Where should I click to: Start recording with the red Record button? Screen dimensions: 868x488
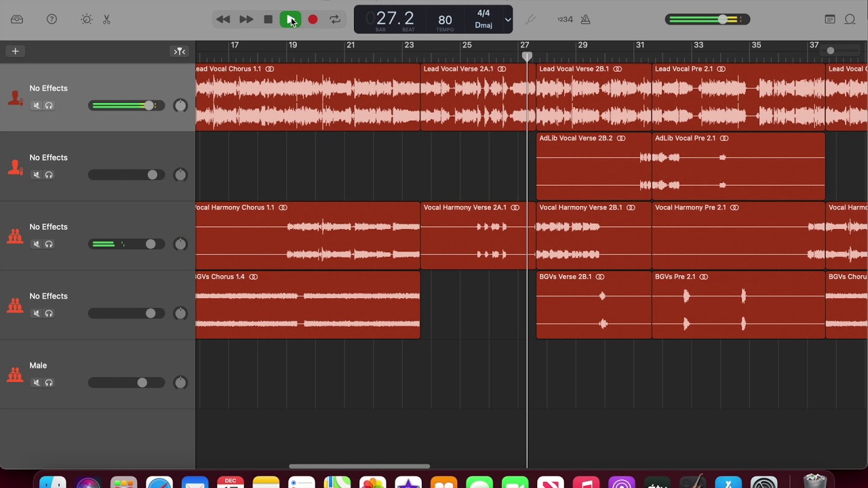313,20
